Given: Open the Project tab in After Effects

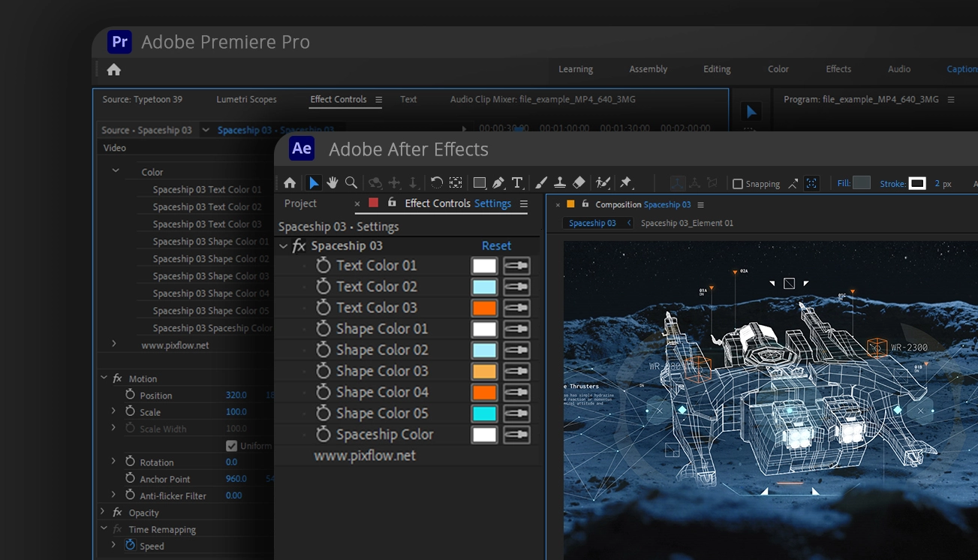Looking at the screenshot, I should click(x=300, y=203).
